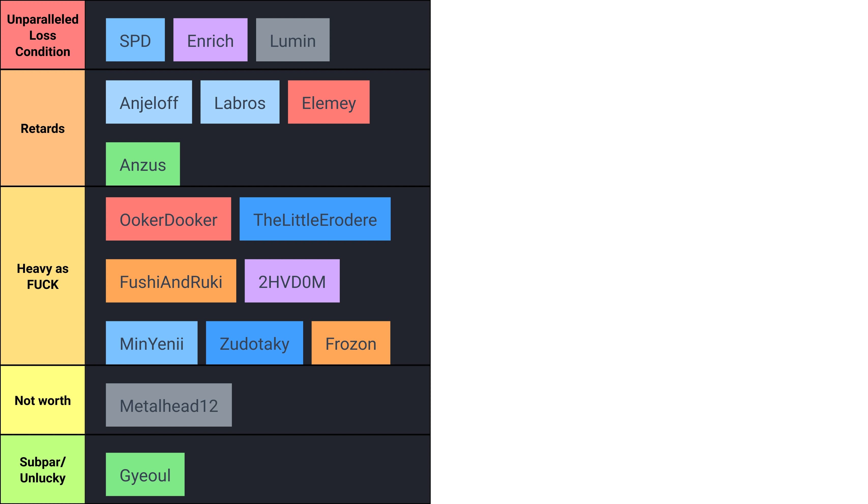Select the green Gyeoul tile
This screenshot has height=504, width=868.
145,474
